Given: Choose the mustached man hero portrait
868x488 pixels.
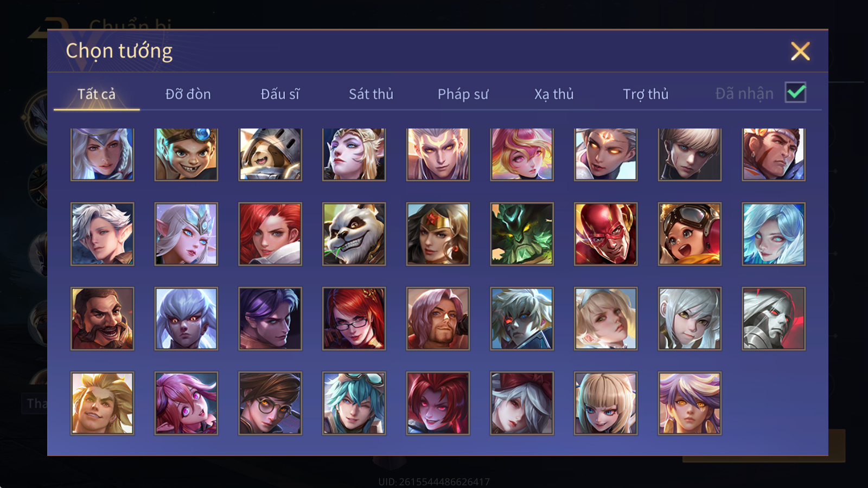Looking at the screenshot, I should coord(103,319).
